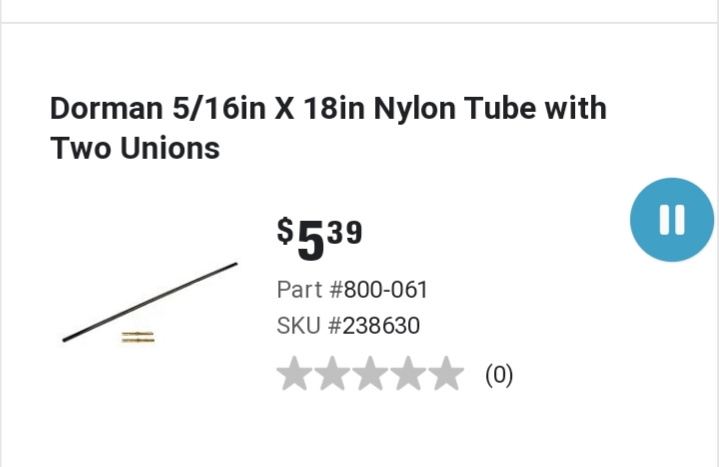
Task: Click the word "Part" label
Action: pyautogui.click(x=300, y=290)
